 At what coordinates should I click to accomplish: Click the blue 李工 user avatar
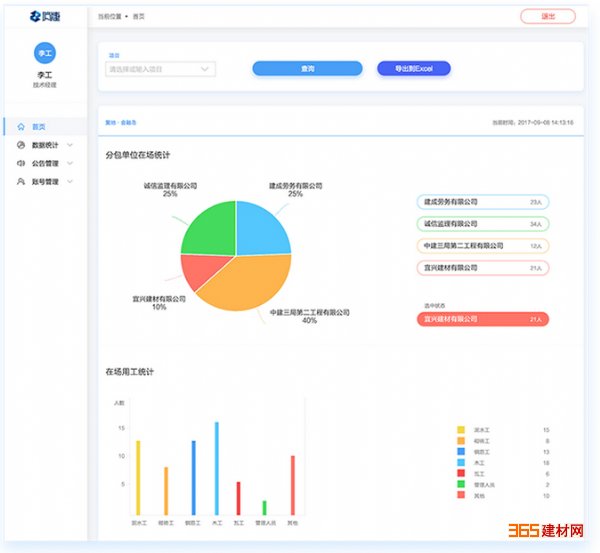click(x=44, y=53)
